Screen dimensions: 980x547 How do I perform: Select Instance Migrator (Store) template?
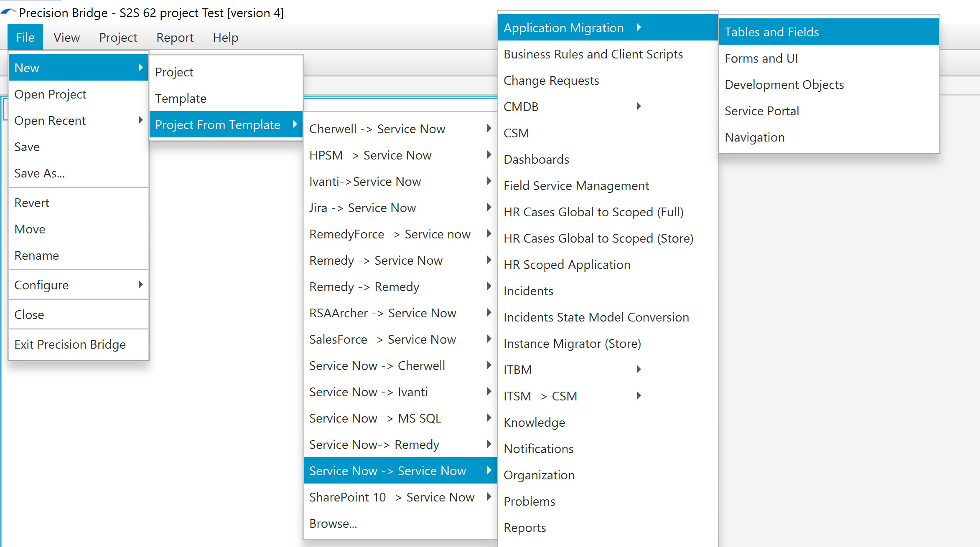(608, 343)
